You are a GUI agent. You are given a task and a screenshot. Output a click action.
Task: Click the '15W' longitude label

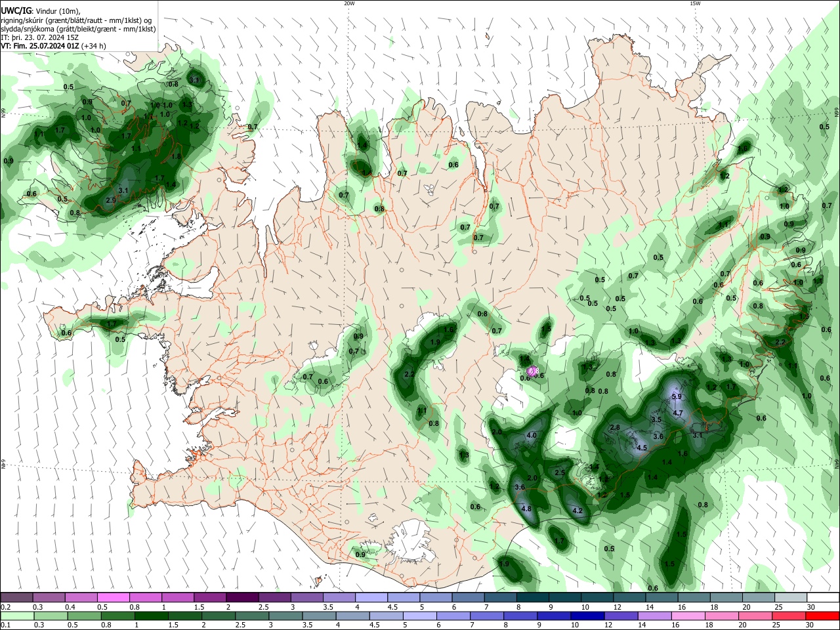coord(695,3)
